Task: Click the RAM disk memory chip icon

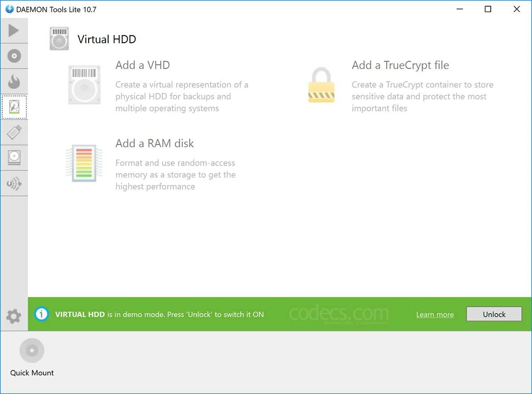Action: [84, 163]
